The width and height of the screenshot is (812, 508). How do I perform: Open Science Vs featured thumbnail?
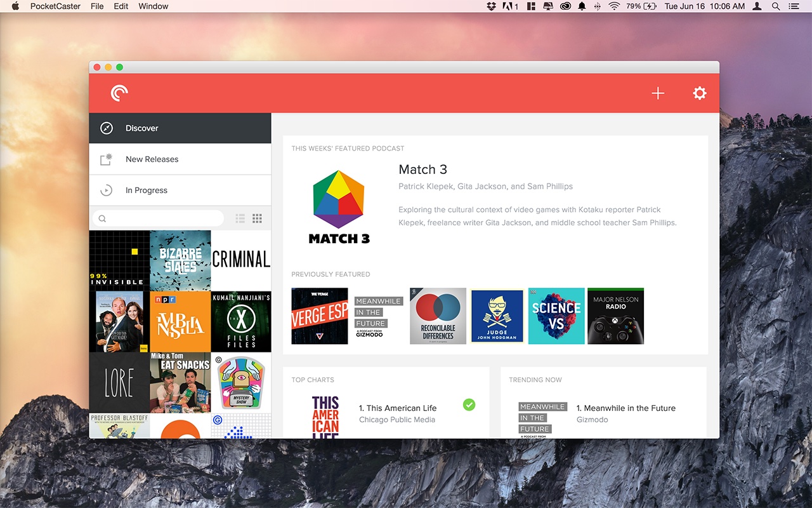[556, 316]
